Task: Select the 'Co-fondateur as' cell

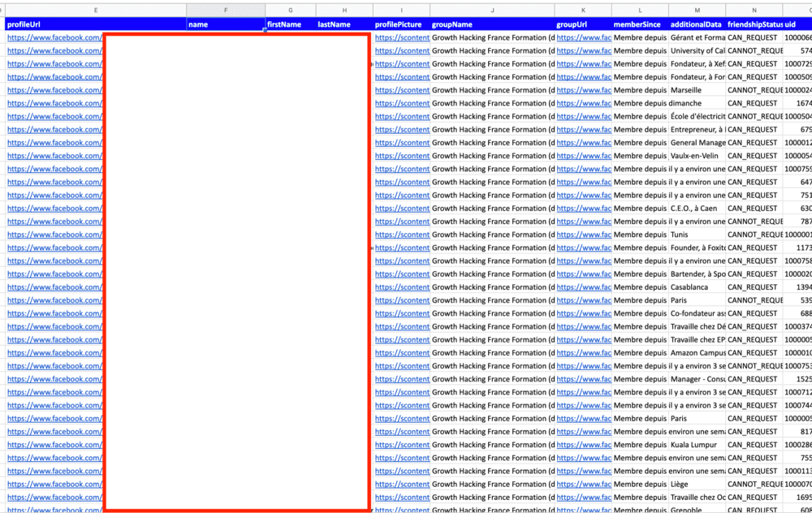Action: [x=697, y=313]
